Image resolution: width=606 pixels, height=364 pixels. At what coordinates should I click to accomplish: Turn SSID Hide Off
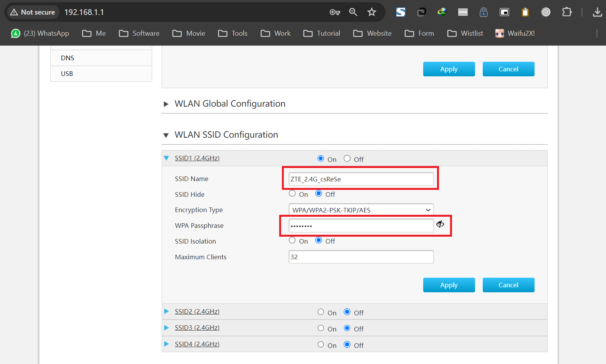[x=319, y=193]
